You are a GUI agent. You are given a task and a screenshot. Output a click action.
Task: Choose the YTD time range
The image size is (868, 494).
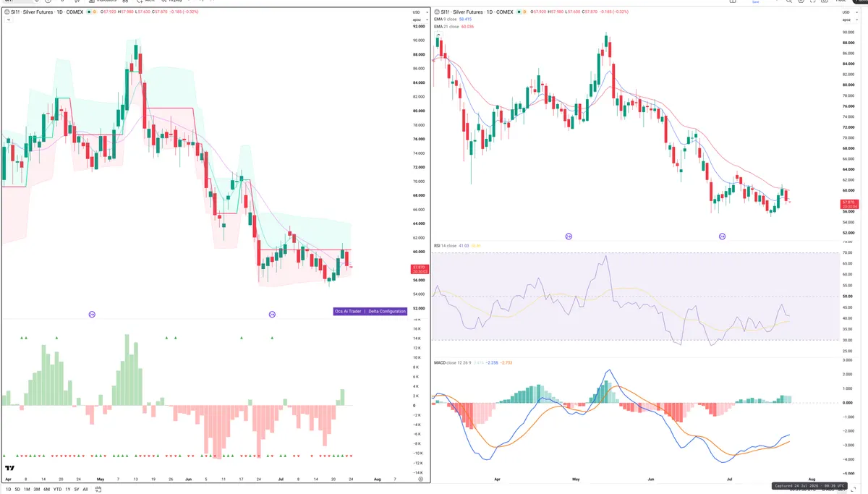57,489
